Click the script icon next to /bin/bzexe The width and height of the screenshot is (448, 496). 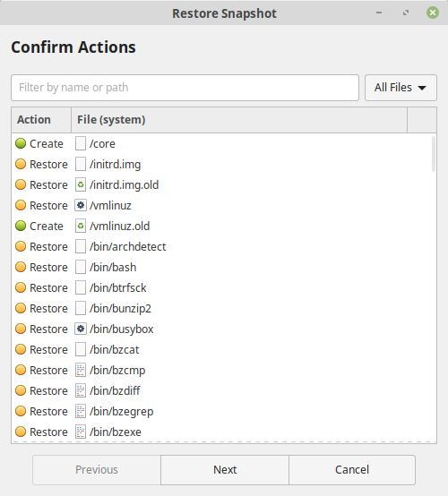point(81,432)
